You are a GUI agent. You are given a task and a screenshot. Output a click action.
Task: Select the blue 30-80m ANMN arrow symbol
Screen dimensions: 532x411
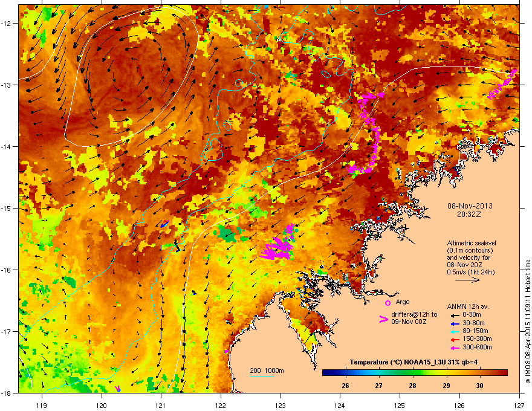point(455,323)
